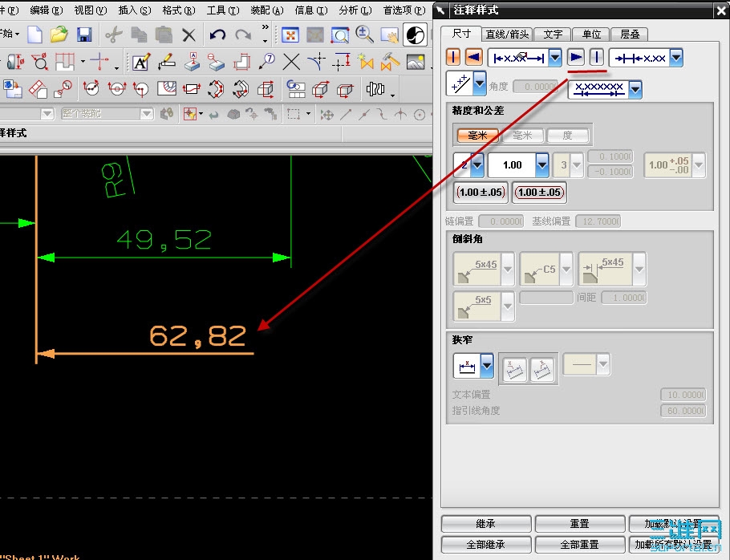Click the hammer tool icon
This screenshot has width=730, height=560.
coord(390,62)
